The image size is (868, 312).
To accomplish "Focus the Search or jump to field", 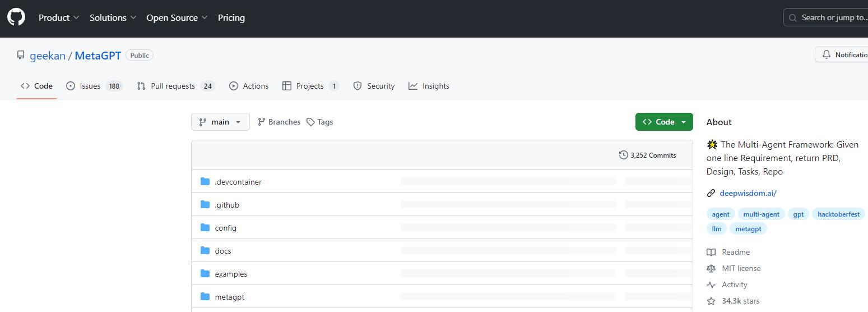I will 829,18.
